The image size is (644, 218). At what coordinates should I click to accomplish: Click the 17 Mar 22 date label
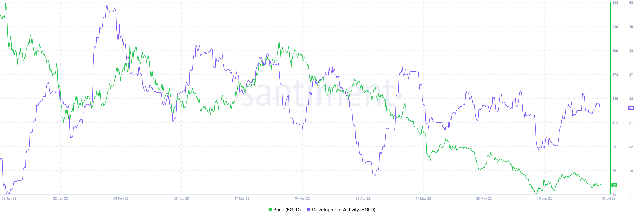pos(242,199)
